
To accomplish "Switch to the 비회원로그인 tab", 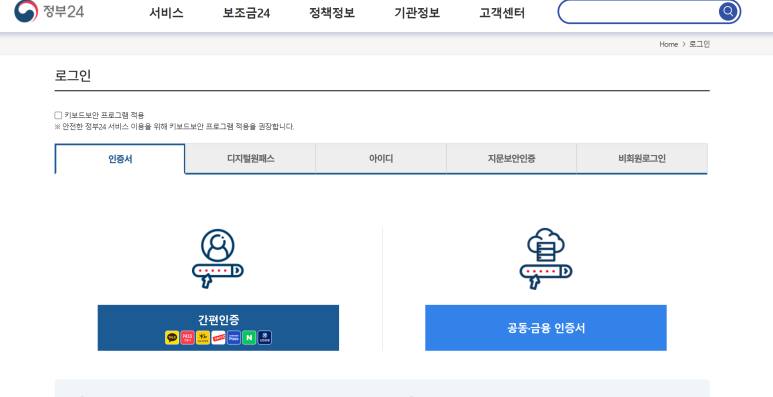I will [x=642, y=159].
